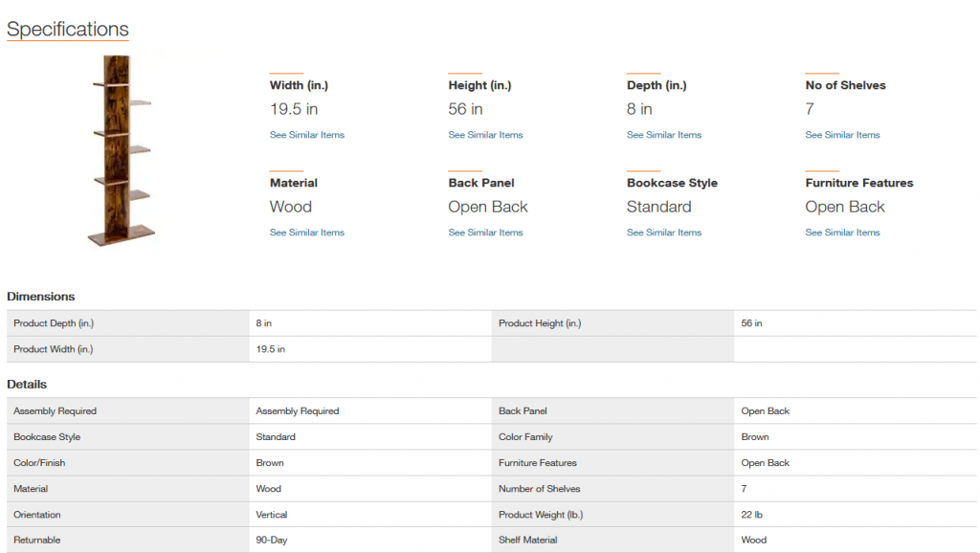
Task: Click the '19.5 in' value under Width (in.)
Action: tap(294, 109)
